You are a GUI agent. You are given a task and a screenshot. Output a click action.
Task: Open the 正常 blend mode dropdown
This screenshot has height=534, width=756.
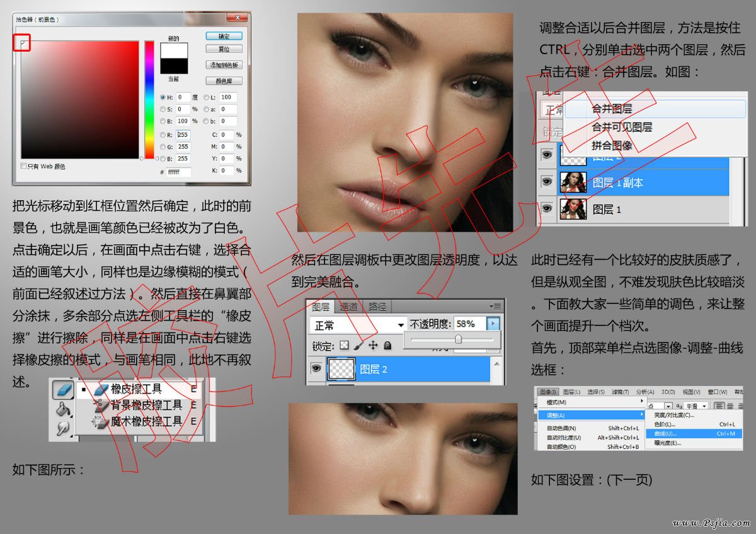(358, 324)
